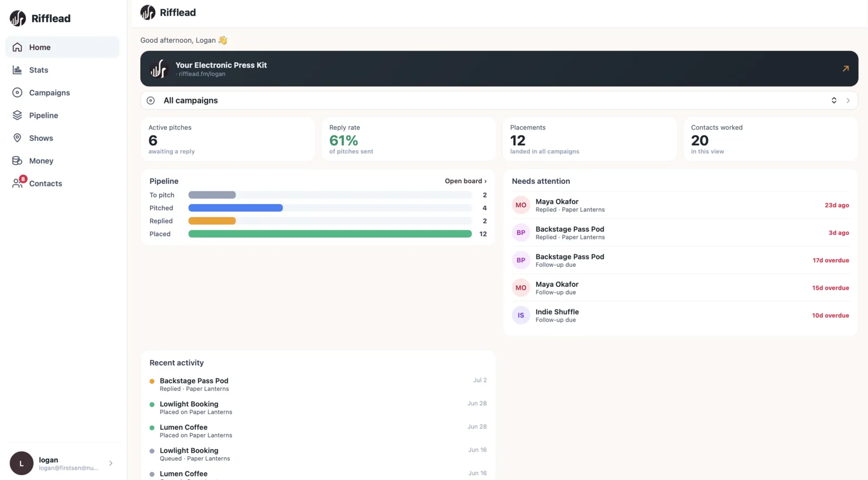Go to Stats in the sidebar

62,70
